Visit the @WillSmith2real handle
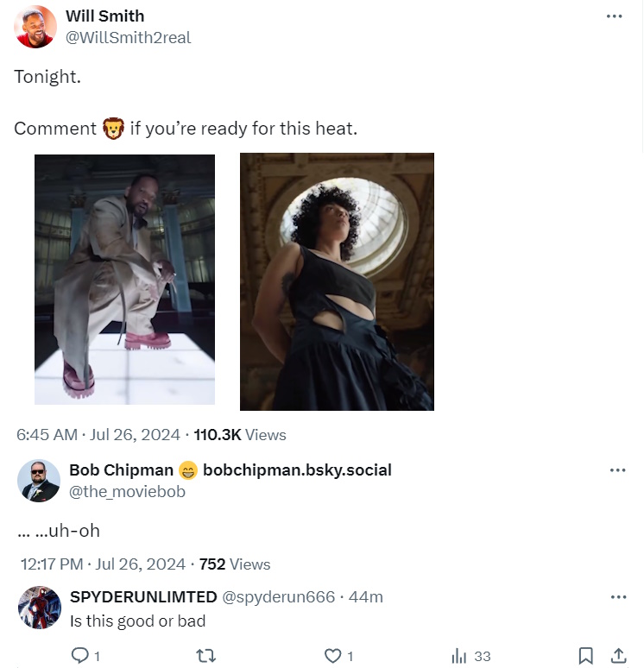Image resolution: width=644 pixels, height=668 pixels. [x=129, y=38]
